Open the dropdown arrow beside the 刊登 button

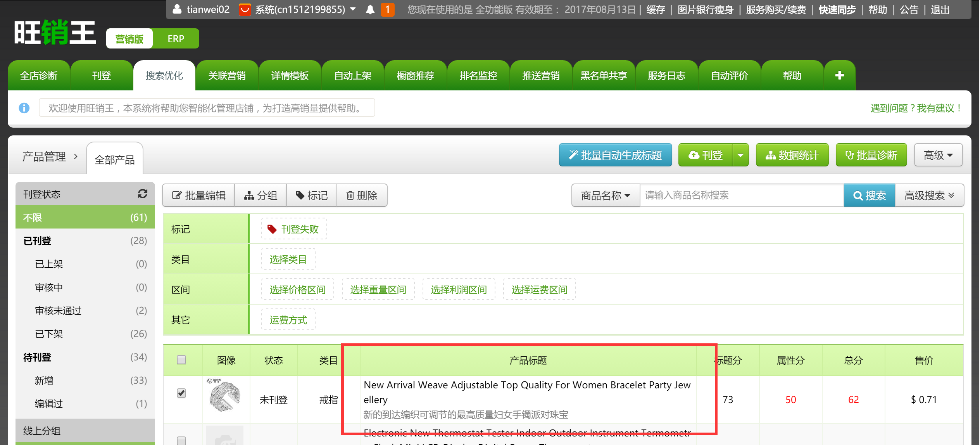click(x=740, y=155)
